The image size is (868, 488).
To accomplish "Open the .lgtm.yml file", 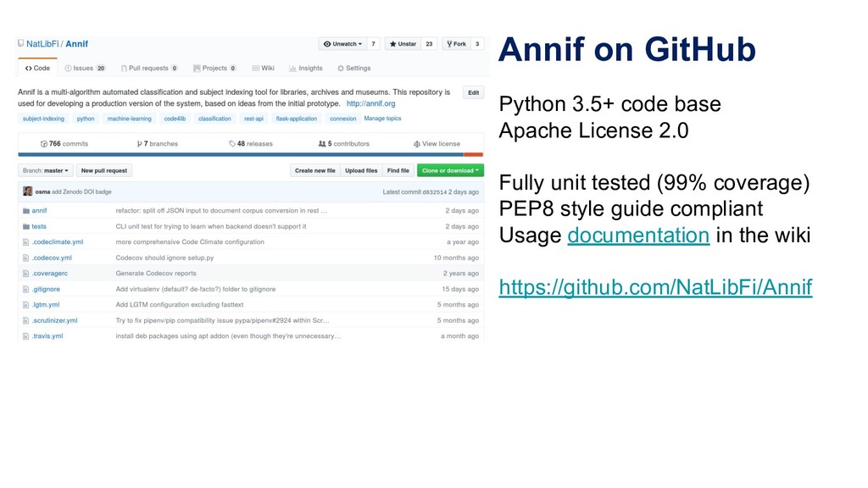I will 46,305.
